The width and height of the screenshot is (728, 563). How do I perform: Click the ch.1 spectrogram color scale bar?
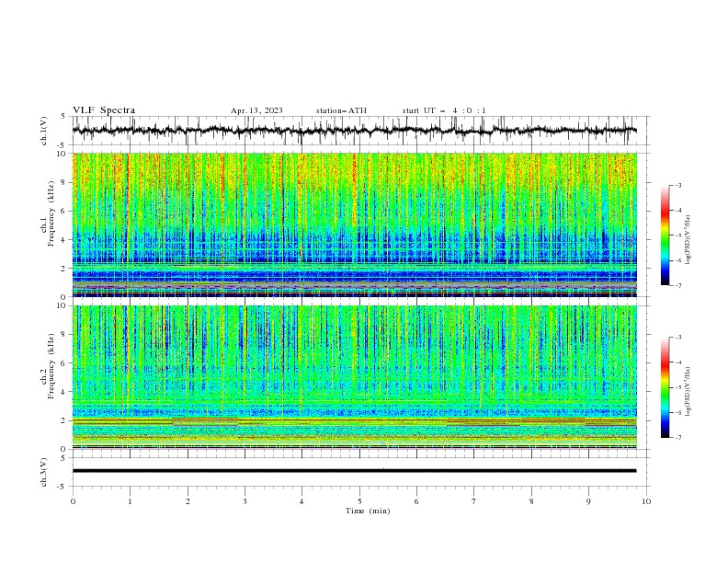tap(665, 236)
